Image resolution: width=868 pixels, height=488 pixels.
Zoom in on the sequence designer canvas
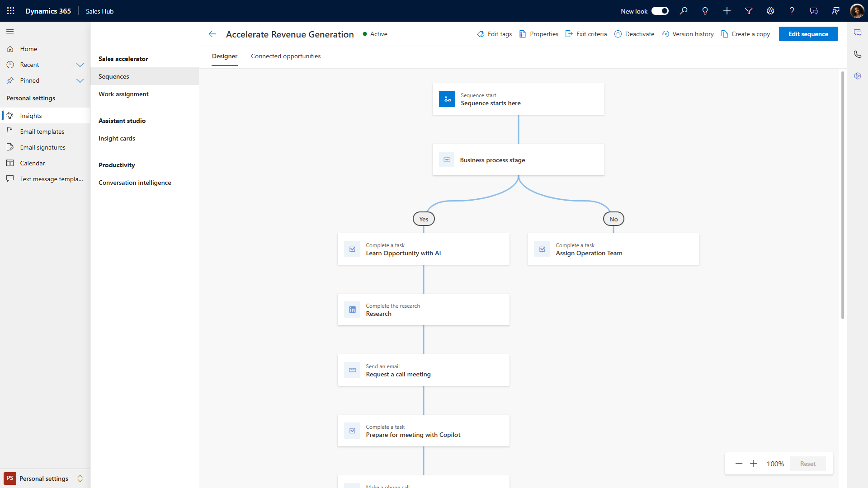tap(754, 464)
